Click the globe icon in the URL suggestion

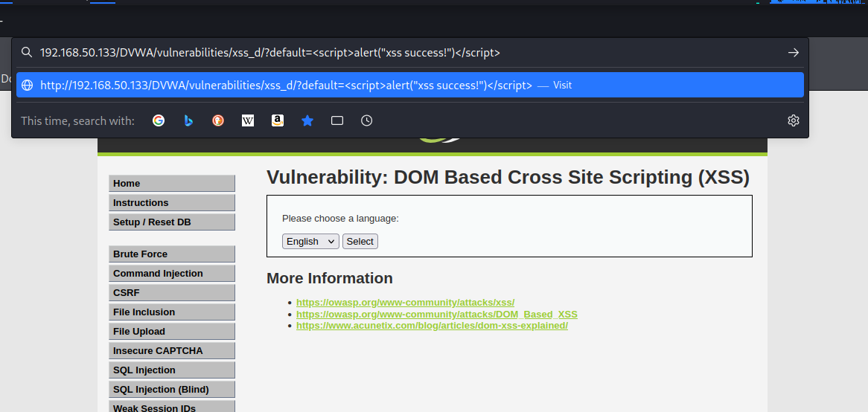27,86
